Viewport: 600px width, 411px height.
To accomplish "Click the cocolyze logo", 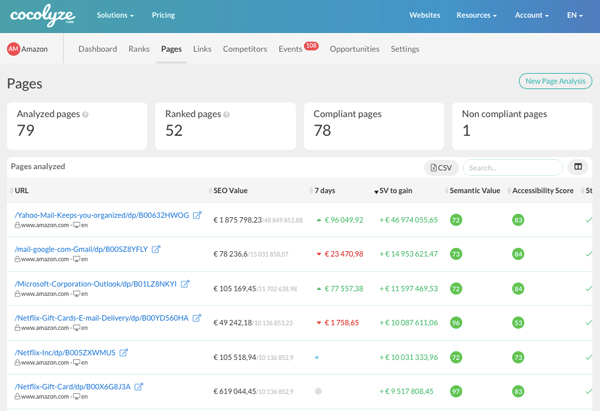I will 42,15.
